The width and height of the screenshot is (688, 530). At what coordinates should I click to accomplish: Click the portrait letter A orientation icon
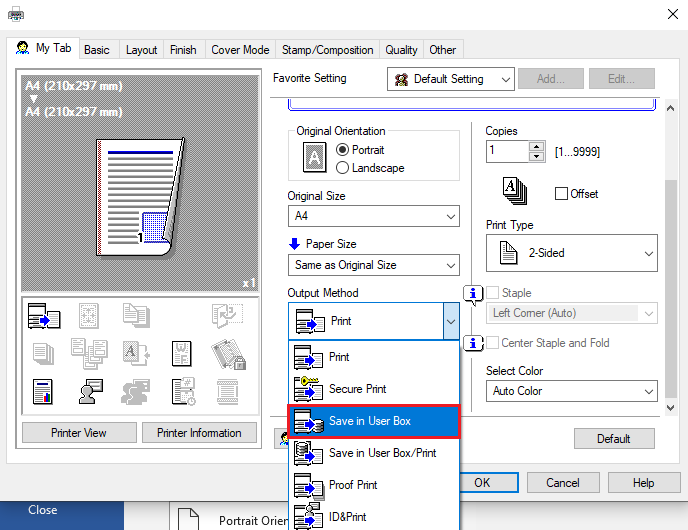point(315,157)
